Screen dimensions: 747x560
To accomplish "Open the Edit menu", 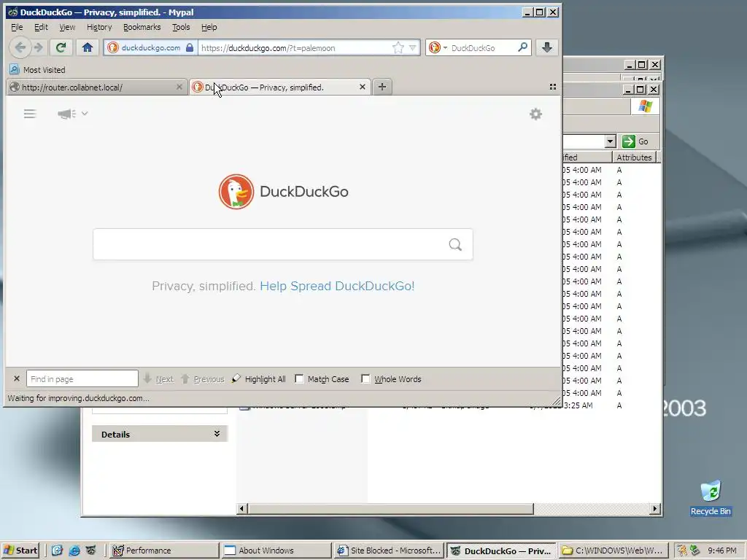I will tap(41, 27).
